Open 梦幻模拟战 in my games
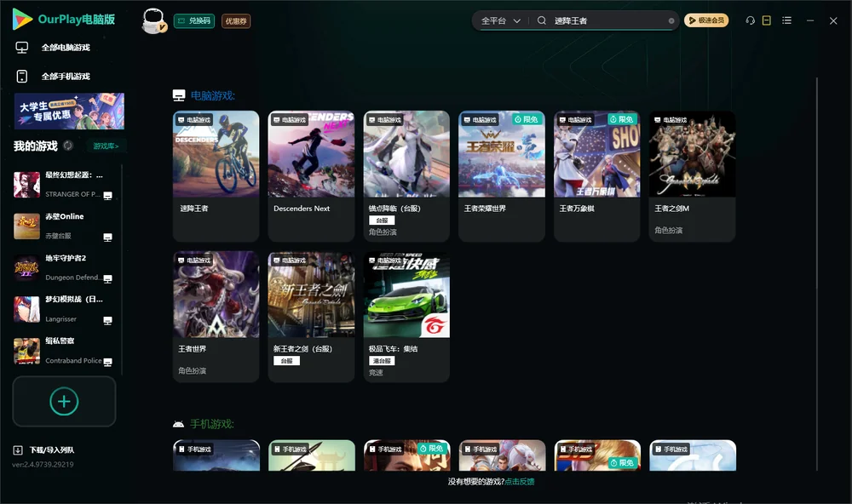 click(64, 309)
